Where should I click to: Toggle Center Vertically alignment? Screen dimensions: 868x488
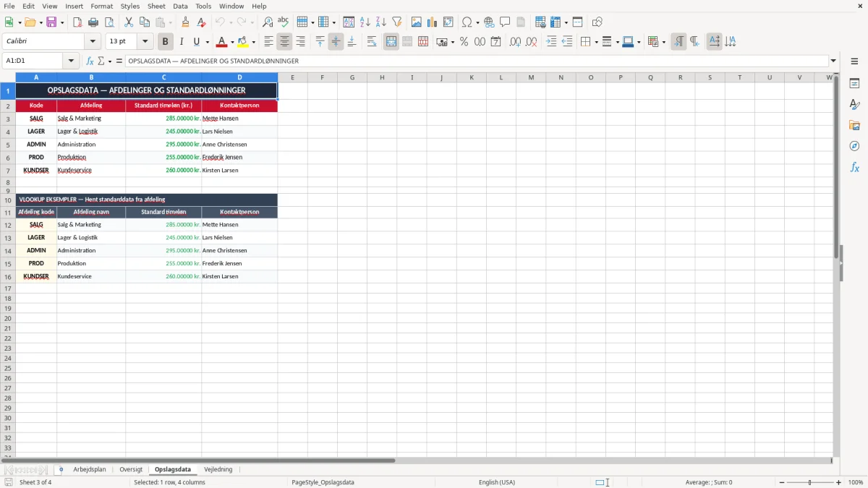(336, 42)
